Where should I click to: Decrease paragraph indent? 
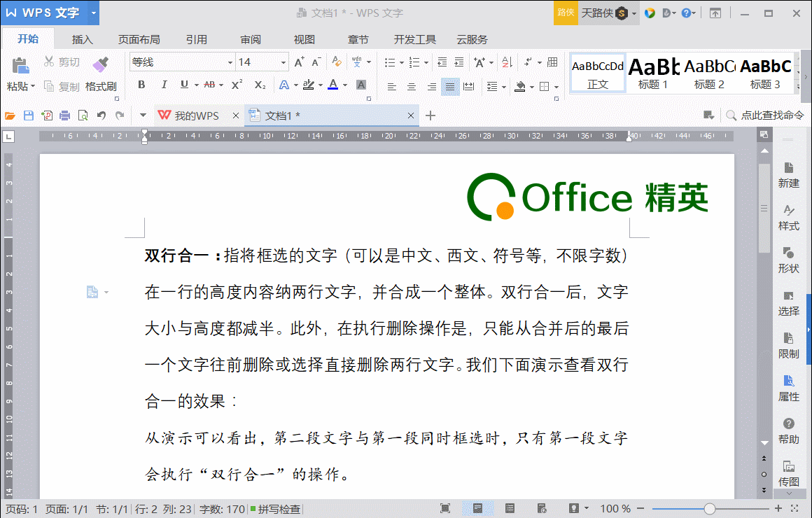click(442, 62)
